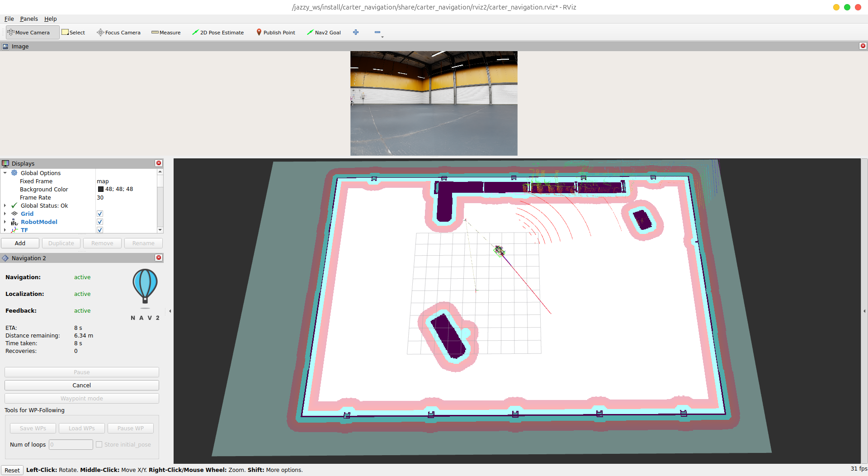Viewport: 868px width, 476px height.
Task: Cancel the current navigation
Action: [82, 385]
